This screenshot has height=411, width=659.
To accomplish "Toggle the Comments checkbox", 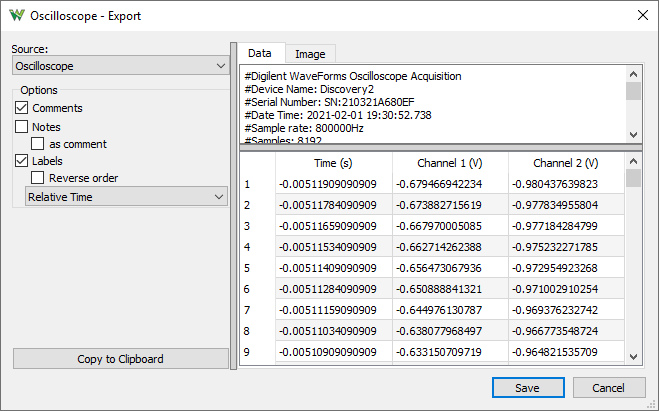I will pos(22,108).
